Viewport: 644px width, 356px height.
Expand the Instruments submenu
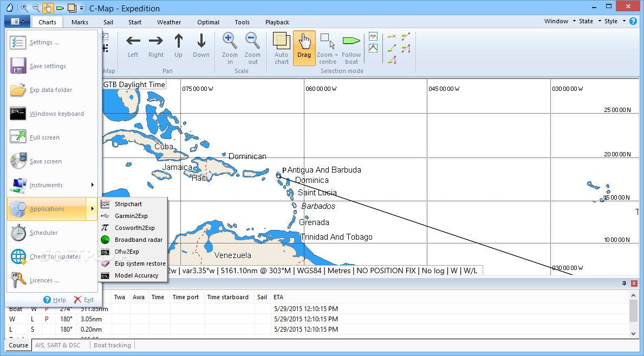tap(52, 185)
